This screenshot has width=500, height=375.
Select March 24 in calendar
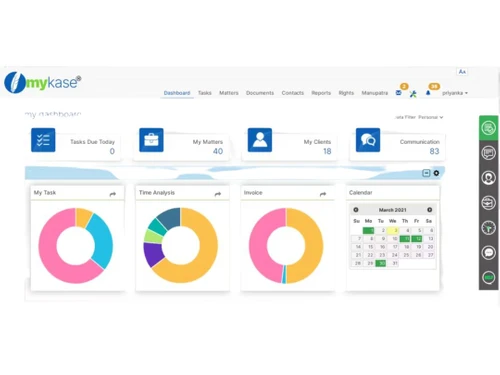coord(393,255)
